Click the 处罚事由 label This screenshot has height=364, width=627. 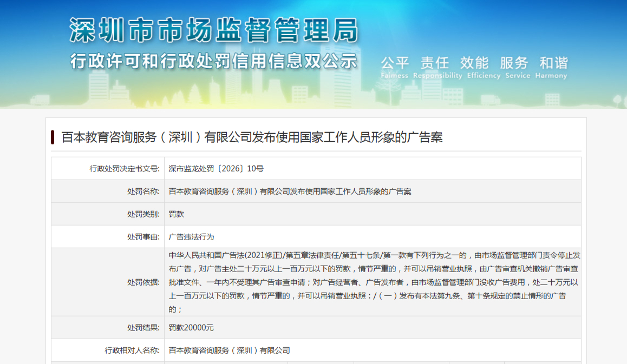tap(143, 237)
